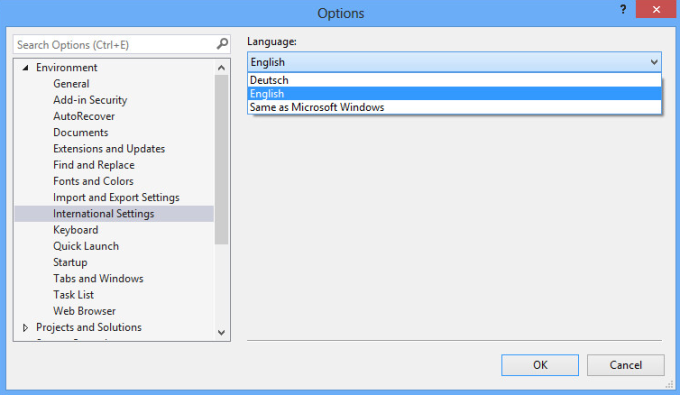Close the Options dialog

coord(656,9)
